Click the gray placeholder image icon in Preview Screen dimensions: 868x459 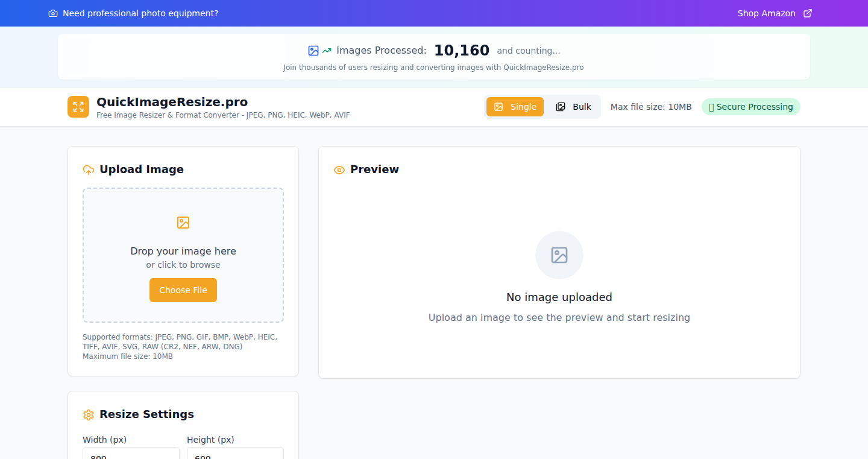click(559, 255)
